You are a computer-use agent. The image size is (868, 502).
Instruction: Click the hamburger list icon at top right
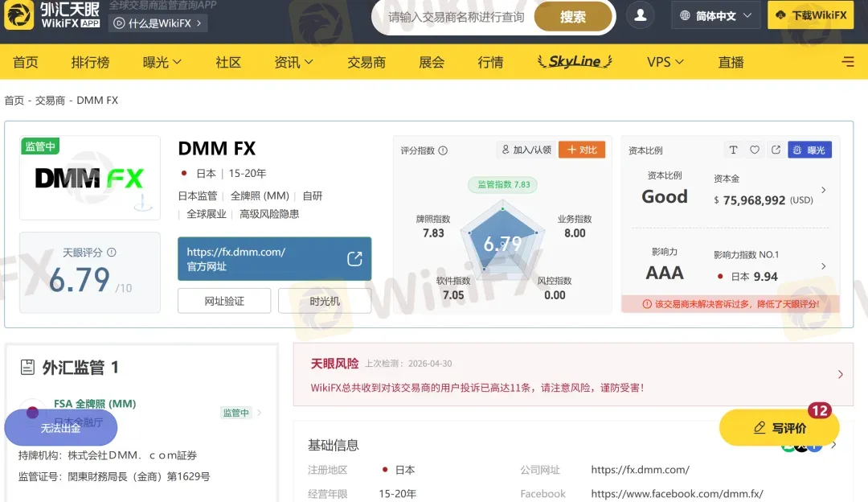click(x=846, y=61)
